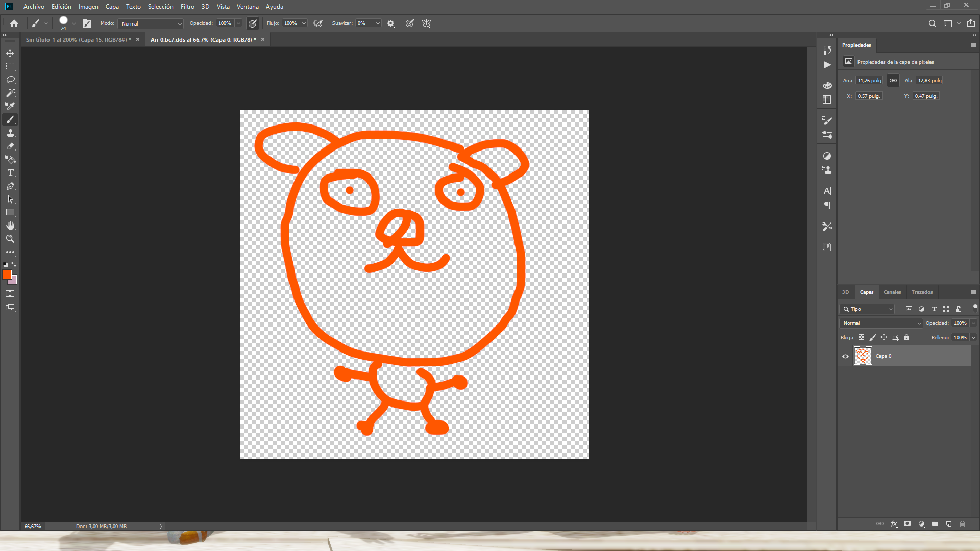This screenshot has width=980, height=551.
Task: Select the Rectangular Marquee tool
Action: click(x=10, y=66)
